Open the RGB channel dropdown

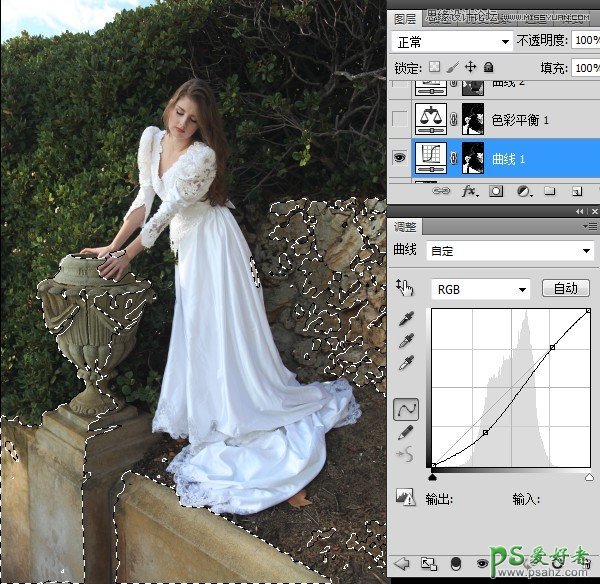[x=480, y=289]
